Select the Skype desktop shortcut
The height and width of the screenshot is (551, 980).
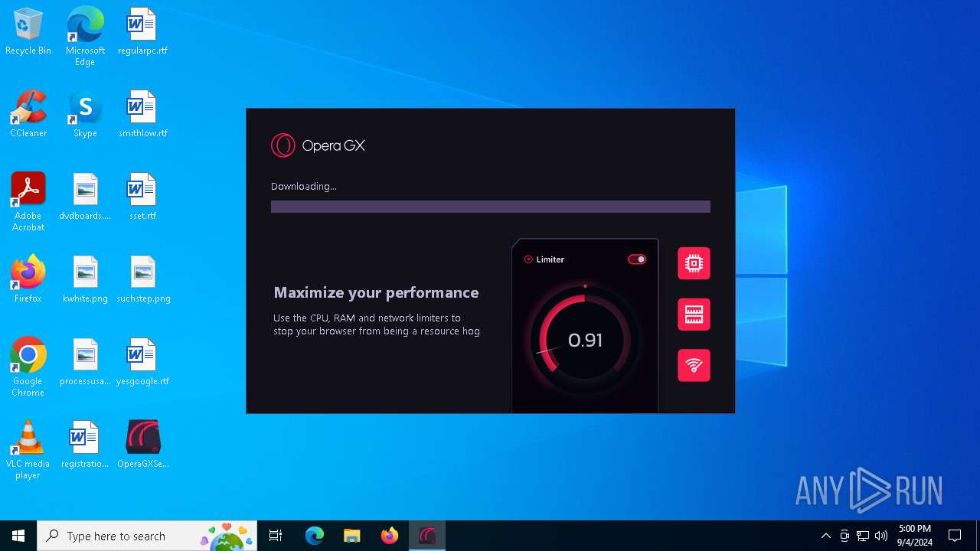click(85, 115)
